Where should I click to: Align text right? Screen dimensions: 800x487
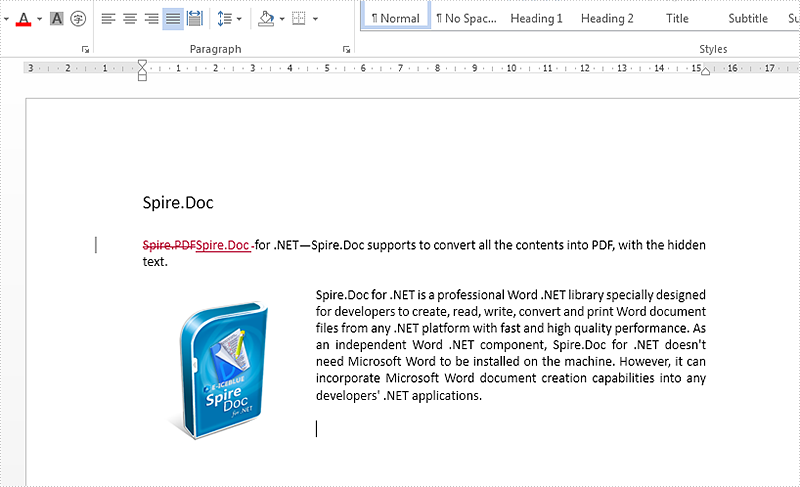click(152, 19)
